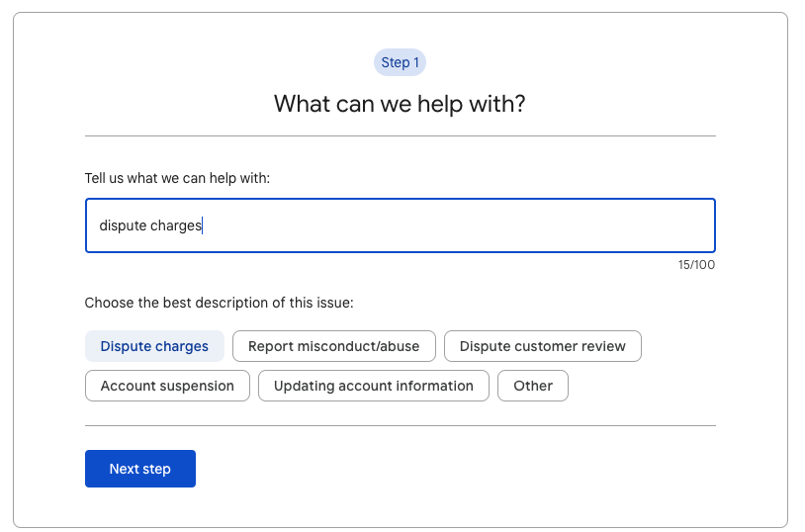Select the Other issue chip
The height and width of the screenshot is (532, 805).
tap(532, 386)
